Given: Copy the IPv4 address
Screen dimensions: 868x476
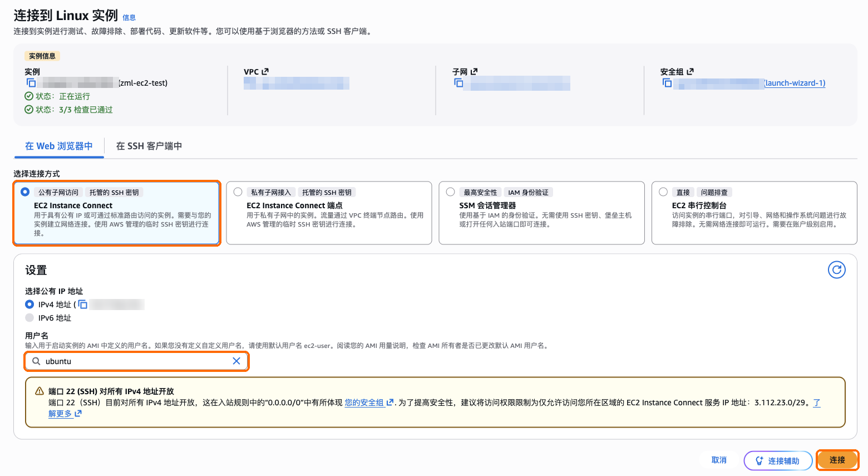Looking at the screenshot, I should coord(83,305).
